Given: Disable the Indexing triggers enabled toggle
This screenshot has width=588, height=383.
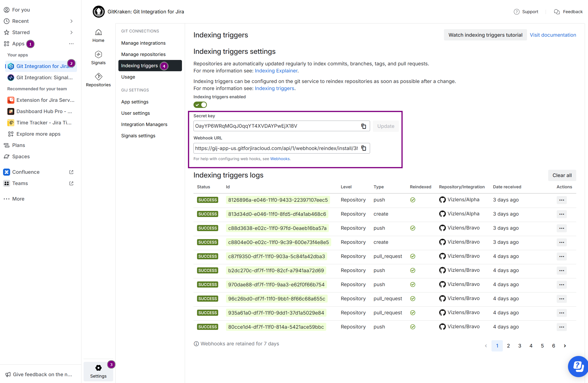Looking at the screenshot, I should point(200,105).
